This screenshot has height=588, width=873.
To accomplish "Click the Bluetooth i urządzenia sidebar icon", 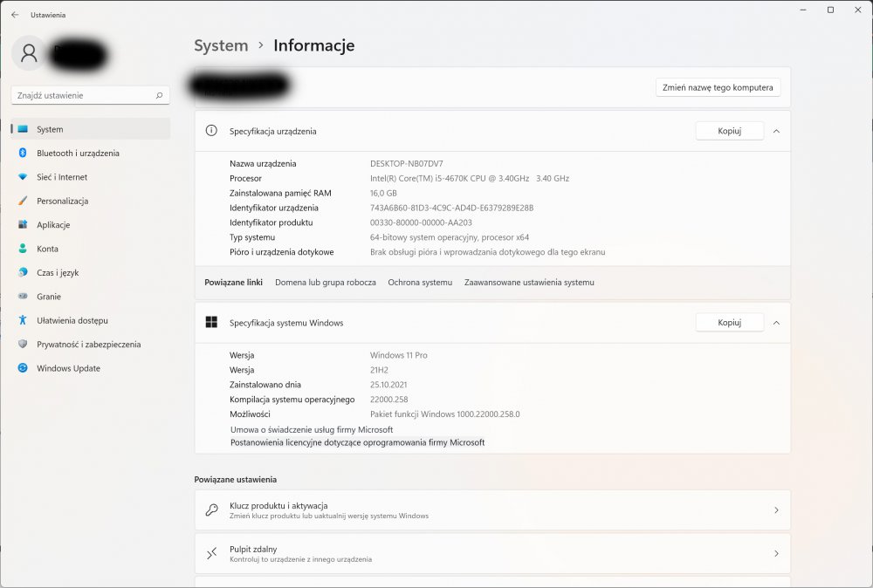I will [23, 154].
